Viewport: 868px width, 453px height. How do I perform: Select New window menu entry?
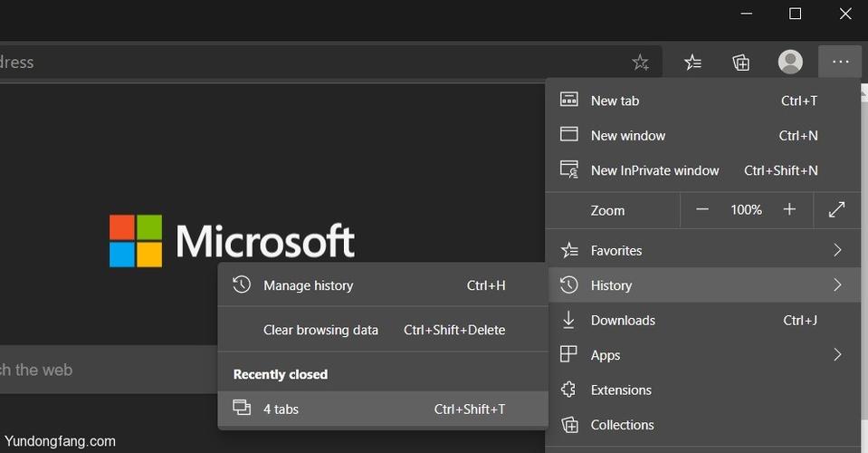(703, 135)
